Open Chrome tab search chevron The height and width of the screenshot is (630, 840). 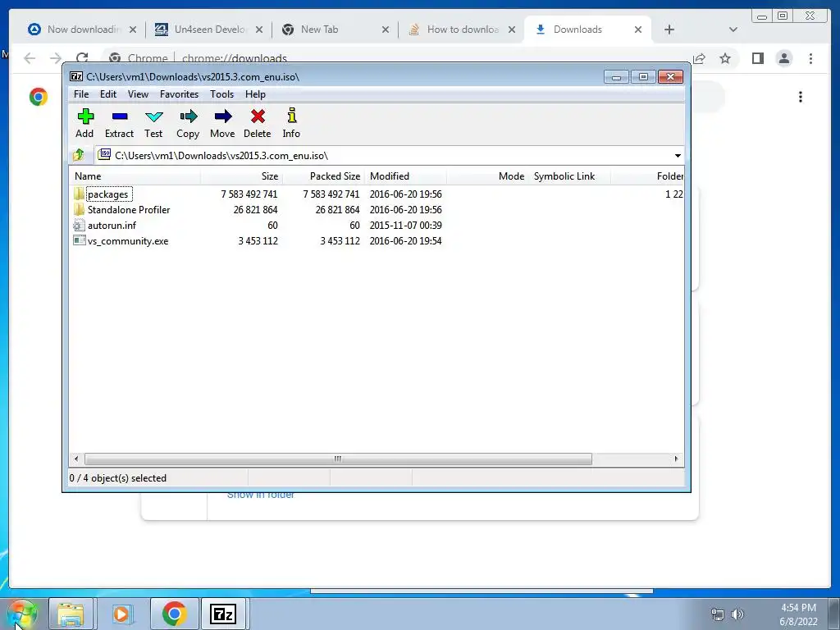[x=733, y=30]
